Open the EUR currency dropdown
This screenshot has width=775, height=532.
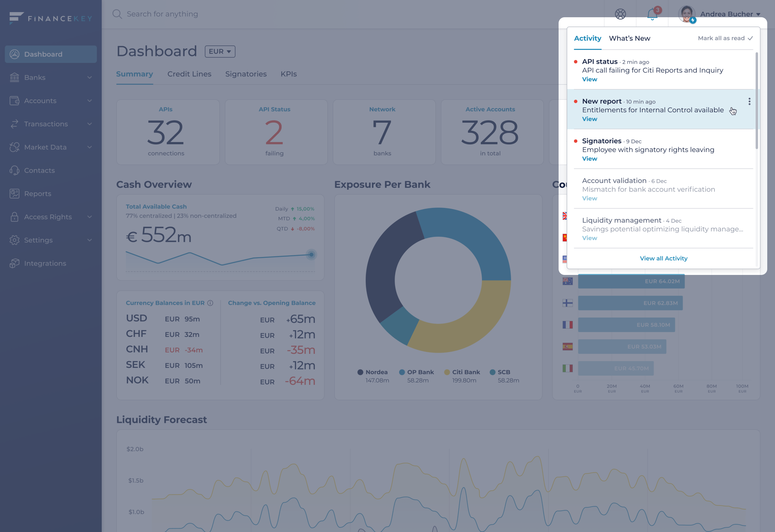220,52
